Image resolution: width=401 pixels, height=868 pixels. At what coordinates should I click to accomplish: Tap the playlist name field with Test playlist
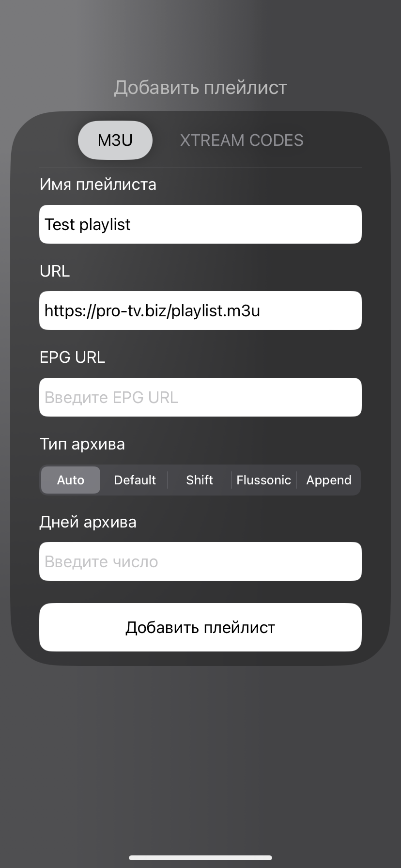coord(200,224)
